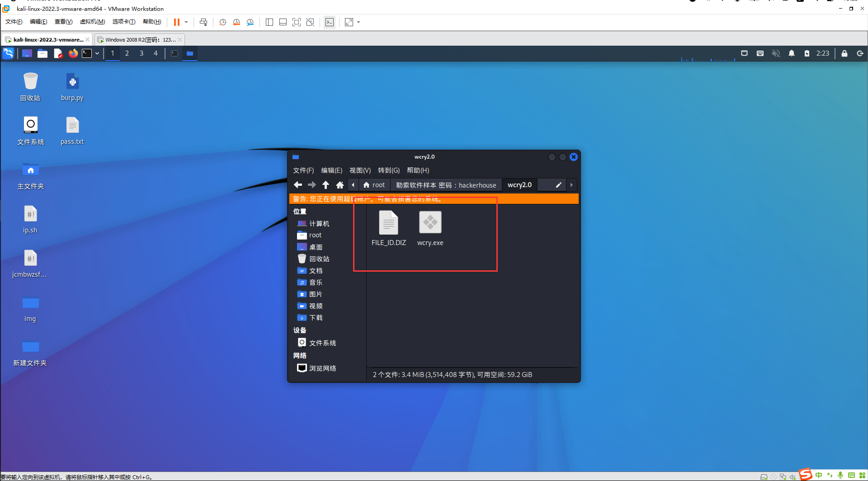Lock the screen with padlock icon
This screenshot has width=868, height=481.
point(844,53)
